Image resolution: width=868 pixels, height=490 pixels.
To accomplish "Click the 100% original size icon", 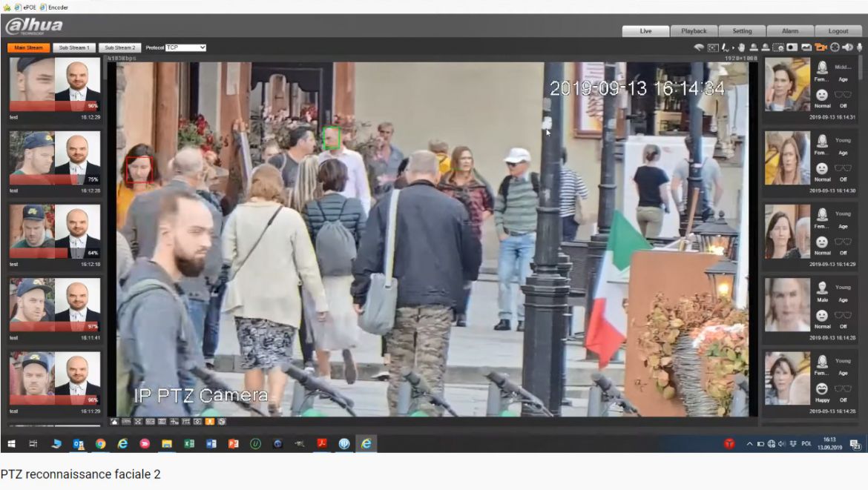I will (126, 421).
